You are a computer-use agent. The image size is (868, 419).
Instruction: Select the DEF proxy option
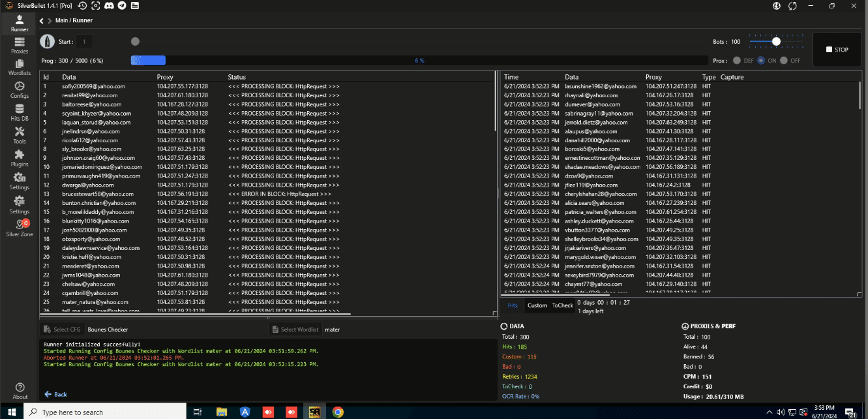[737, 59]
